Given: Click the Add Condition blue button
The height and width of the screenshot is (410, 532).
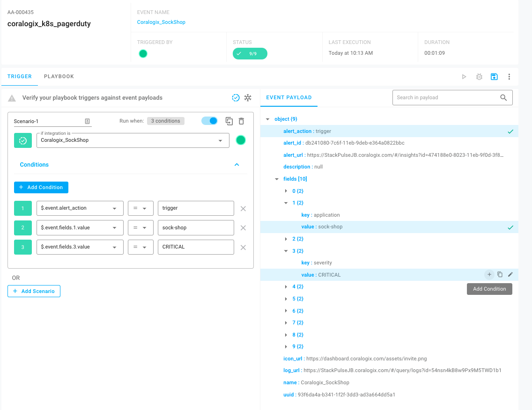Looking at the screenshot, I should pos(41,187).
